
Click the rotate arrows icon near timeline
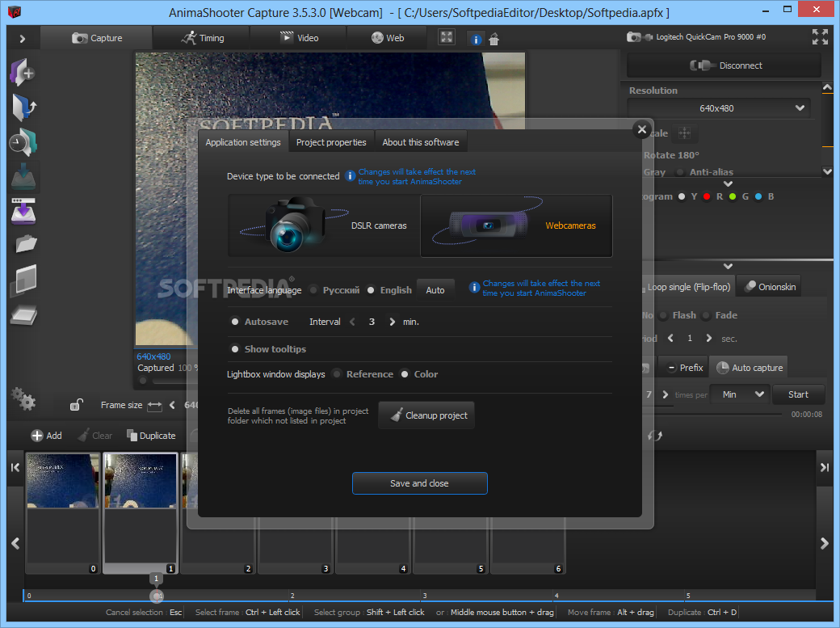[x=655, y=436]
